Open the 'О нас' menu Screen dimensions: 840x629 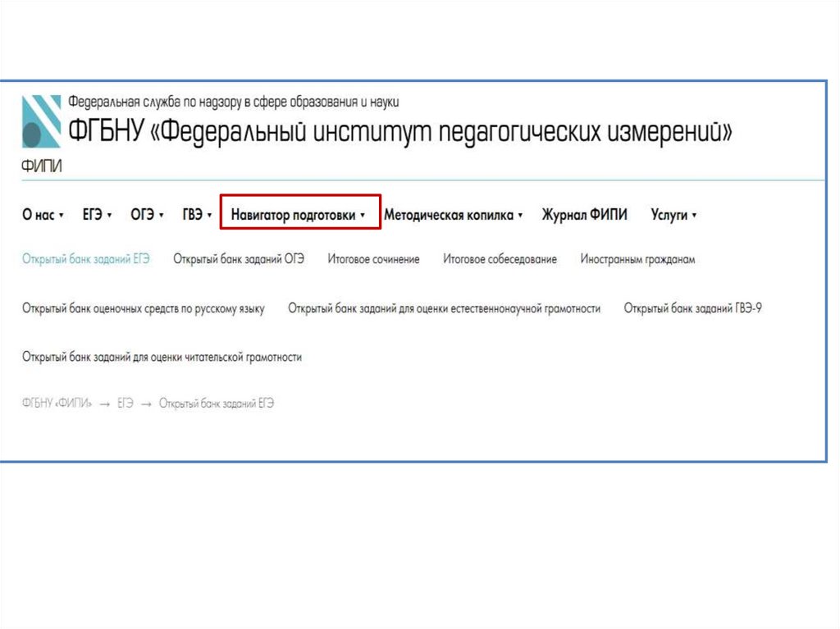[38, 215]
